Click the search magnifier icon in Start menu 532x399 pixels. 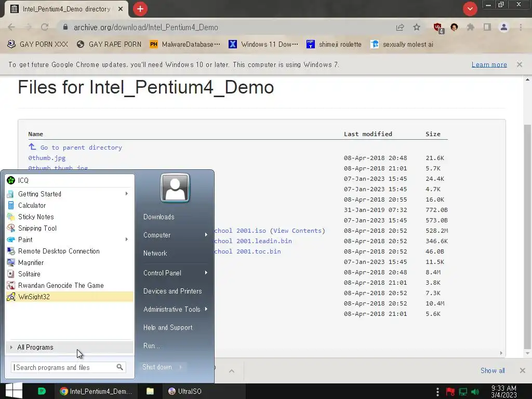pyautogui.click(x=120, y=367)
